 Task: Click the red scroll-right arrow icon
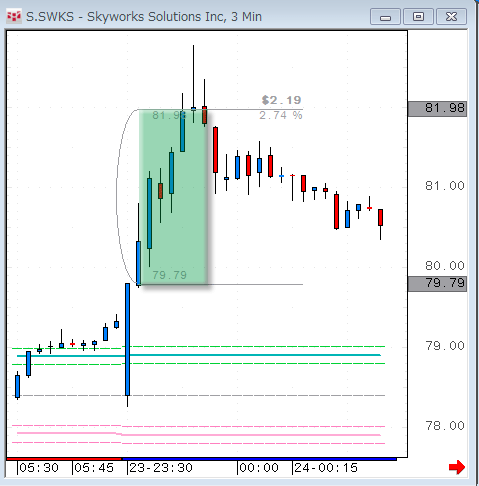[457, 467]
